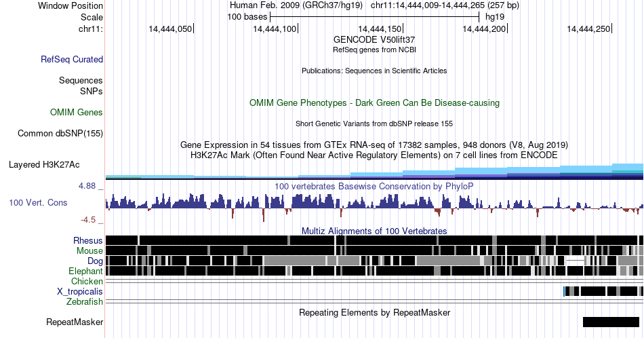Select the OMIM Gene Phenotypes title
Screen dimensions: 644x338
click(374, 102)
